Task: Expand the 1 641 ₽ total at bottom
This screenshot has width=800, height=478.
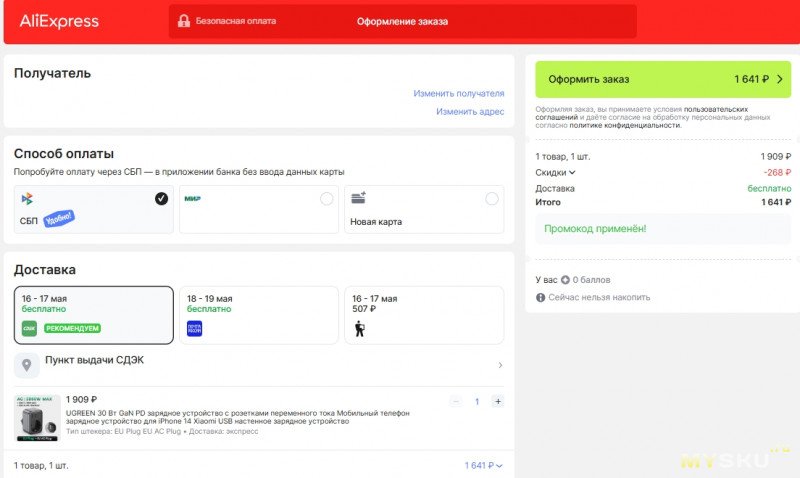Action: coord(483,465)
